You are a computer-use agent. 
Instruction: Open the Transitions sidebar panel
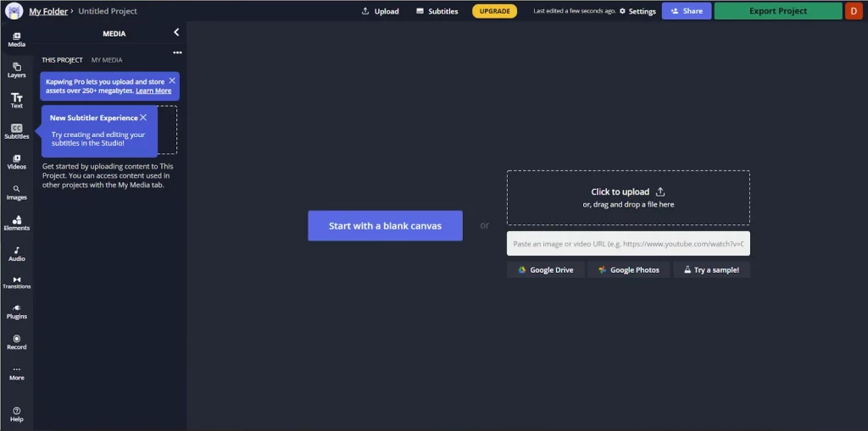coord(16,283)
